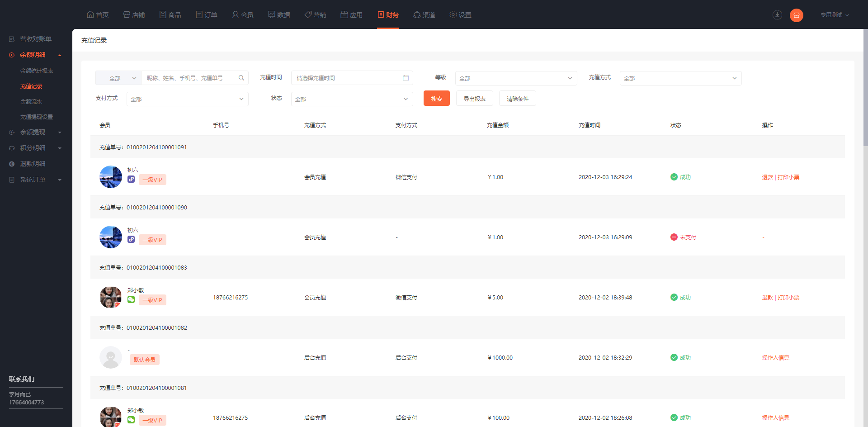The width and height of the screenshot is (868, 427).
Task: Open the 充值时间 date picker field
Action: coord(352,78)
